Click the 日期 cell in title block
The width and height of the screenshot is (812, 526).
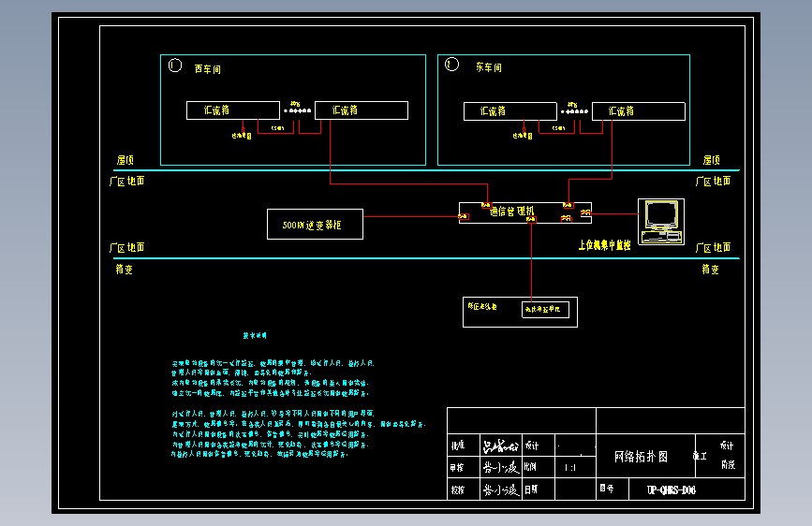click(538, 489)
